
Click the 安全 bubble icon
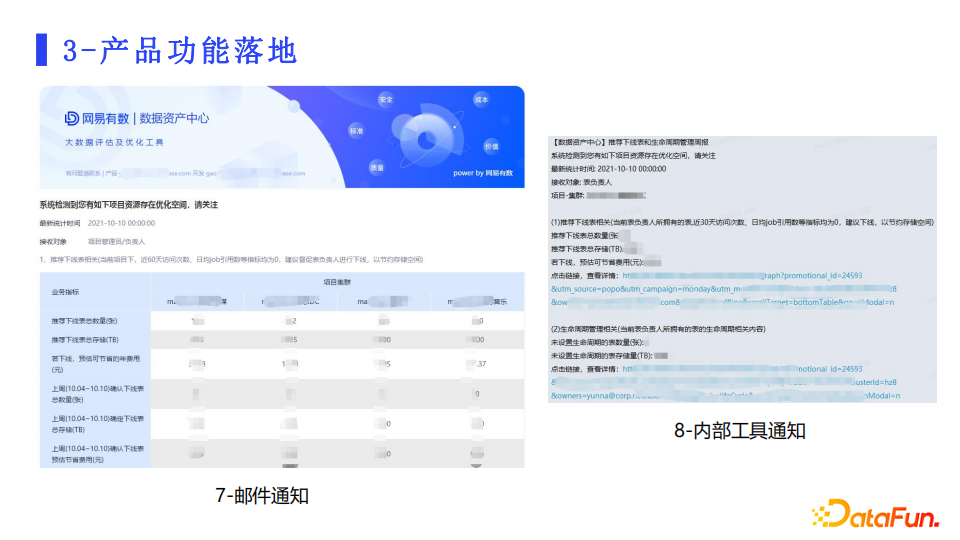(x=386, y=100)
